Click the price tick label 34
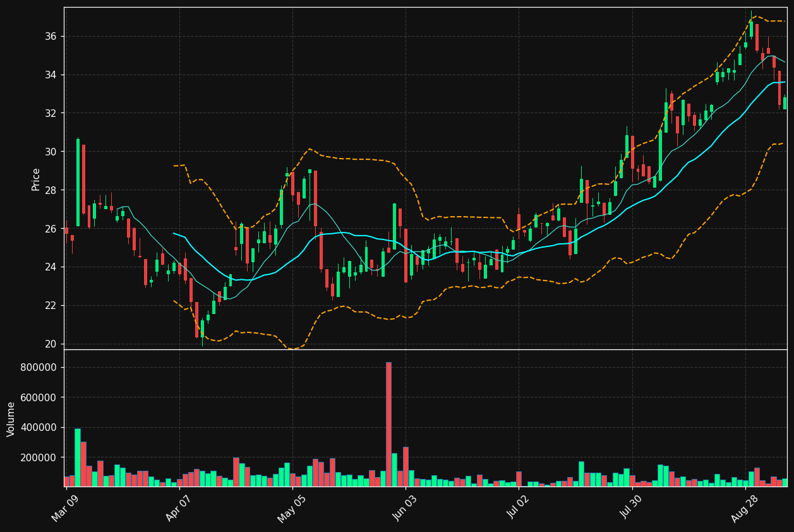794x532 pixels. point(51,75)
